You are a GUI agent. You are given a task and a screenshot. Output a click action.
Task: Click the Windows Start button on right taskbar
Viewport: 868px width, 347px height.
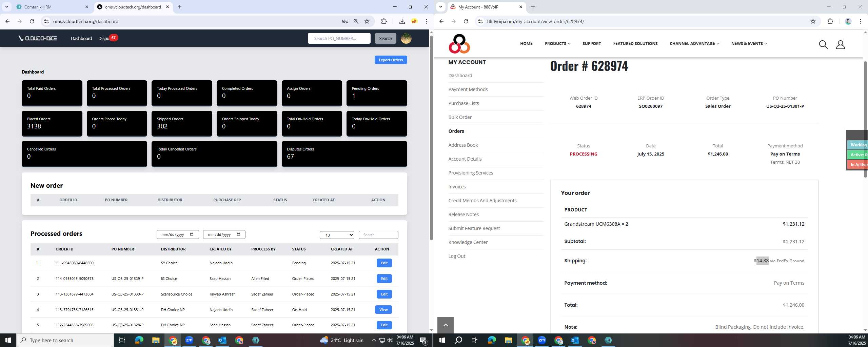[x=442, y=340]
